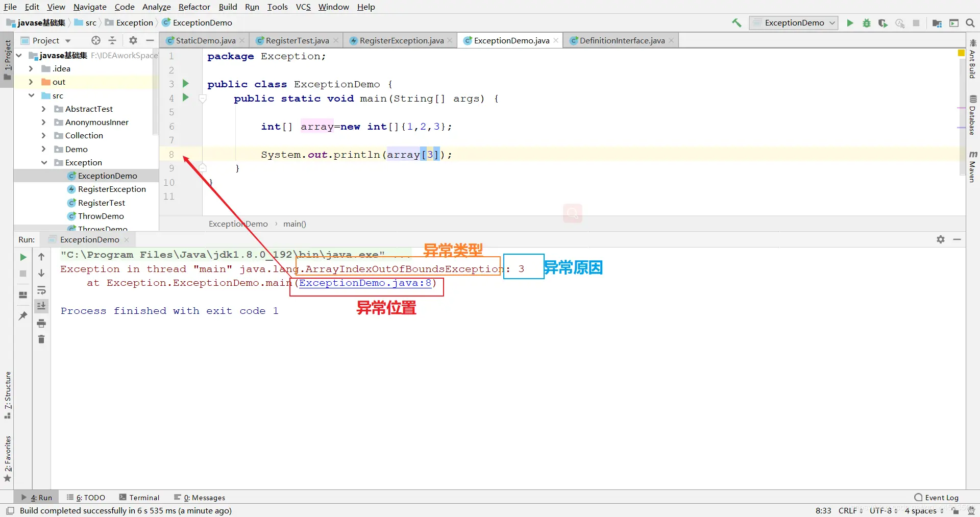Collapse the src folder in the tree
The image size is (980, 517).
click(31, 95)
